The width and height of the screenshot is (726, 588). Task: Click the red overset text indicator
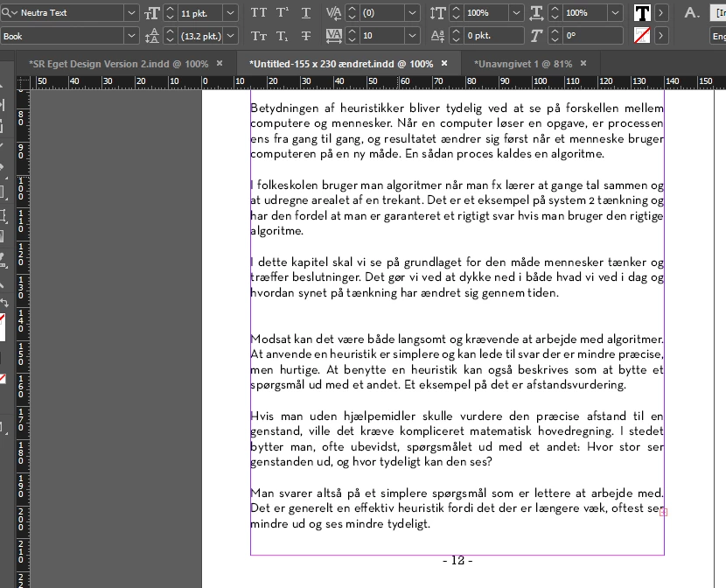pos(664,512)
